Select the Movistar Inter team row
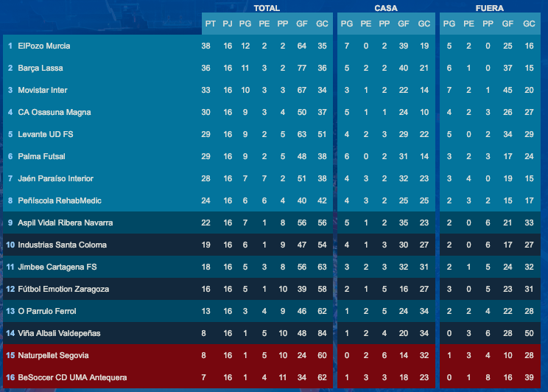548x392 pixels. click(x=43, y=90)
